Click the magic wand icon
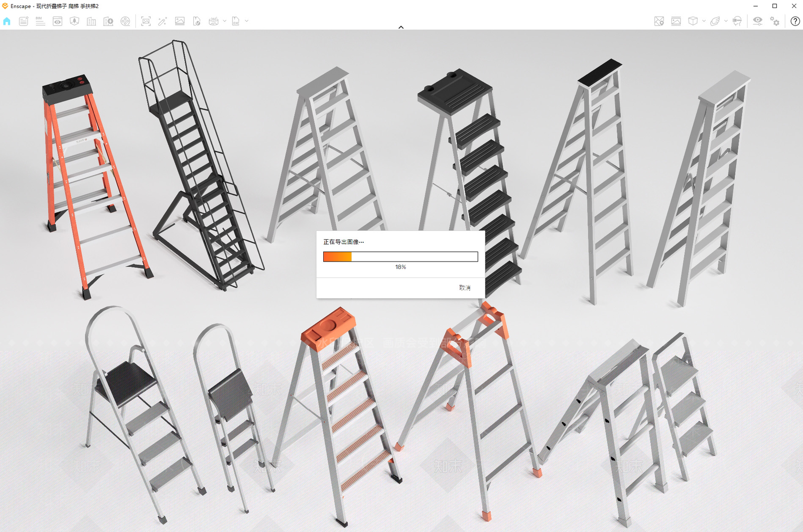 (163, 21)
